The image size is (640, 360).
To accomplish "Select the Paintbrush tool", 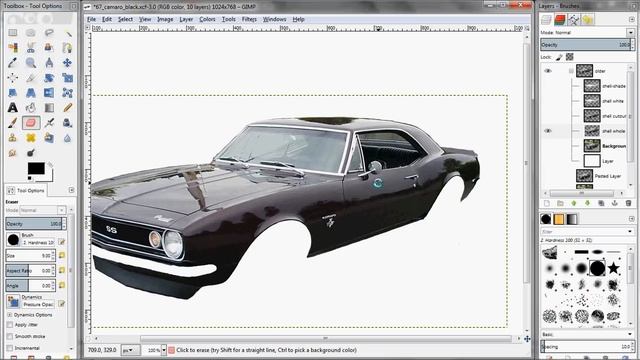I will point(13,122).
